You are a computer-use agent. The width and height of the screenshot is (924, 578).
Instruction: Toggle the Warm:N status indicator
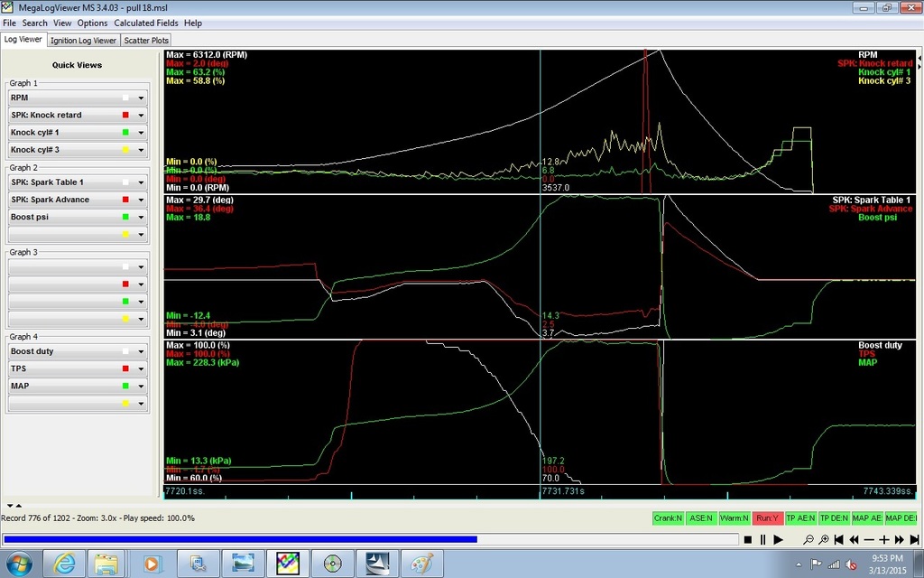735,518
